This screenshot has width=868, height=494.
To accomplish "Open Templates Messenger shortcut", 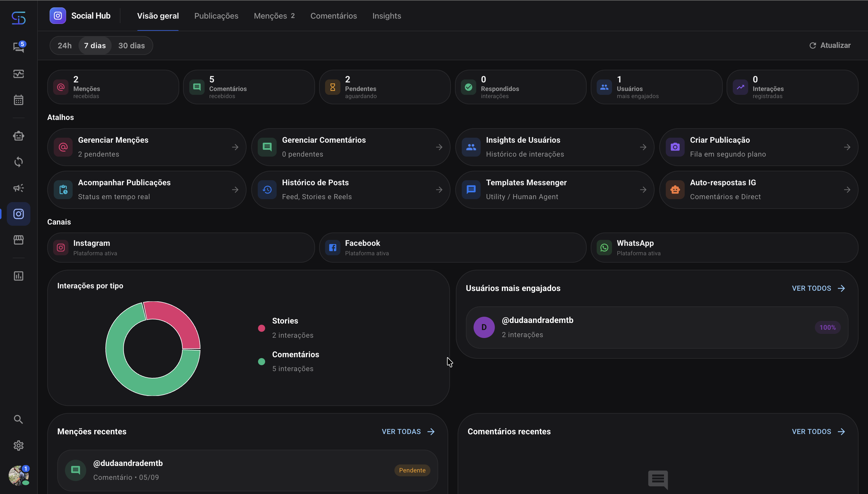I will (555, 190).
